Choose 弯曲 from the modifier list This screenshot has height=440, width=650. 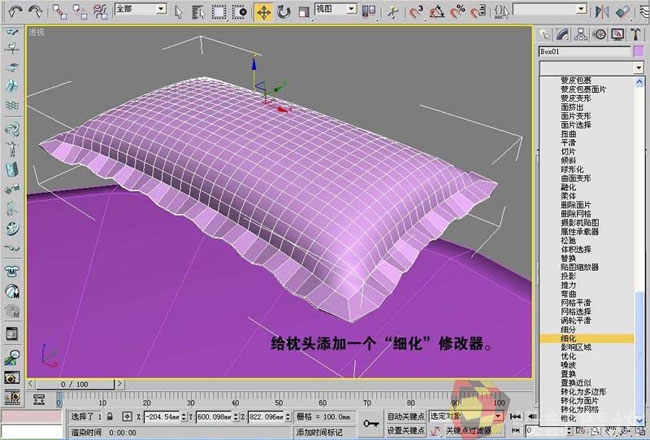point(568,294)
